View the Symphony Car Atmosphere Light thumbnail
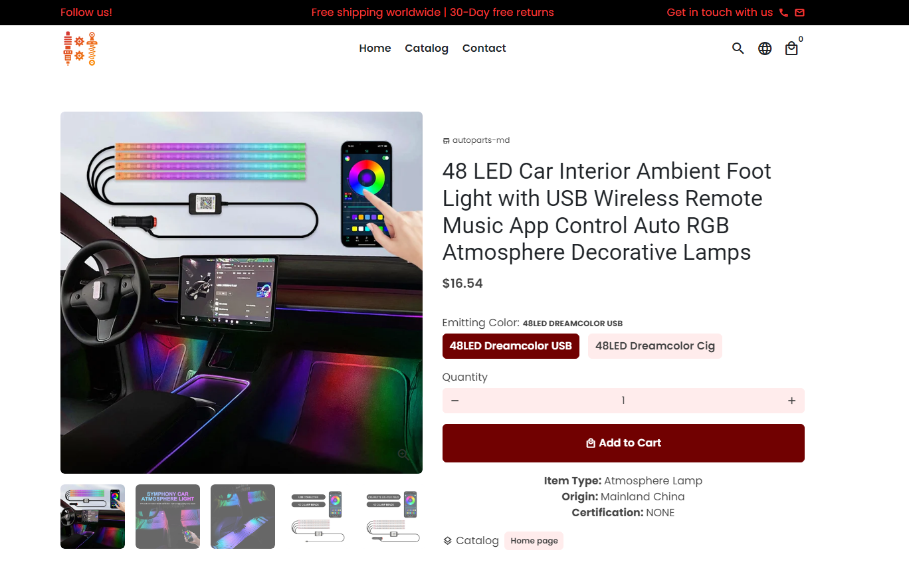The height and width of the screenshot is (588, 909). pyautogui.click(x=167, y=517)
